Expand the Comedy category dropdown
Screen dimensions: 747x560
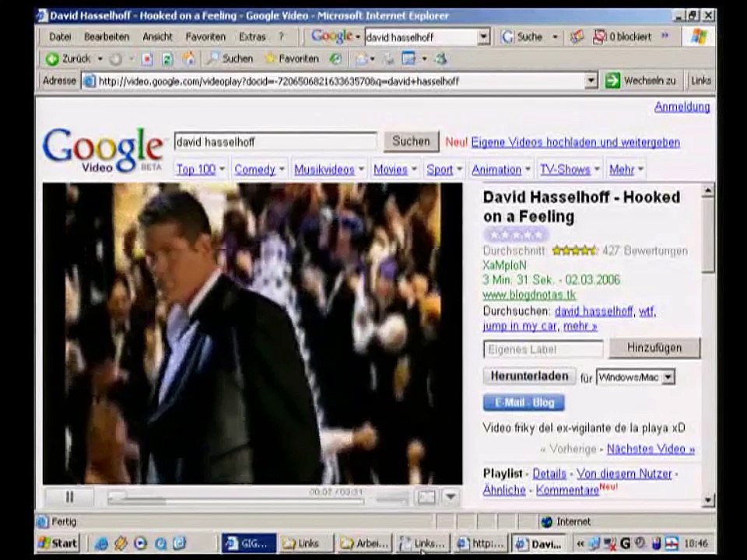[282, 169]
